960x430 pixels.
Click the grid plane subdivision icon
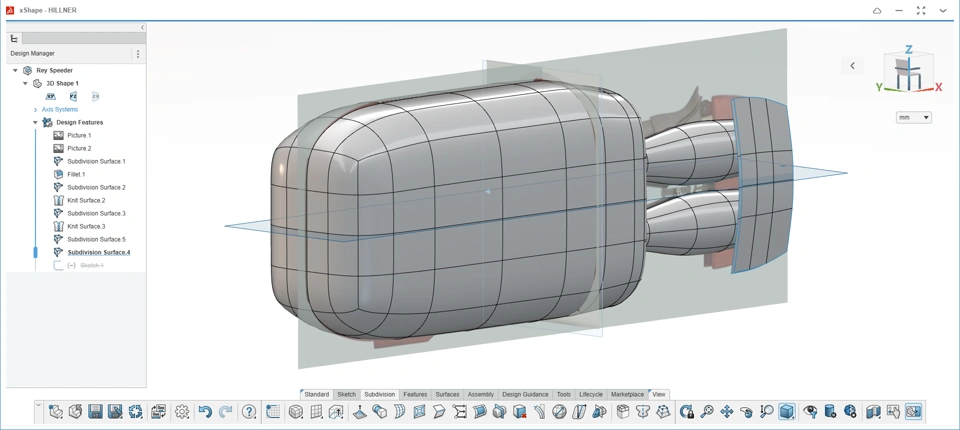316,412
